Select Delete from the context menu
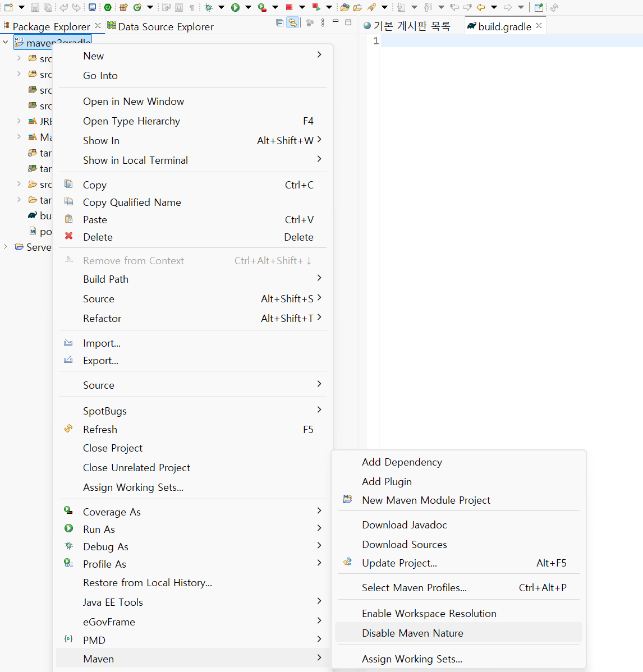 click(98, 237)
